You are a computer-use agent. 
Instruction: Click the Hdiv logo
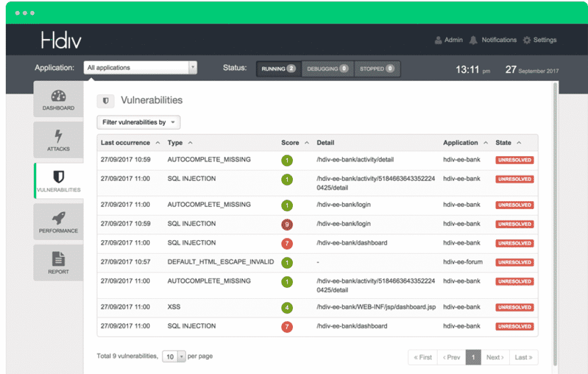point(61,40)
